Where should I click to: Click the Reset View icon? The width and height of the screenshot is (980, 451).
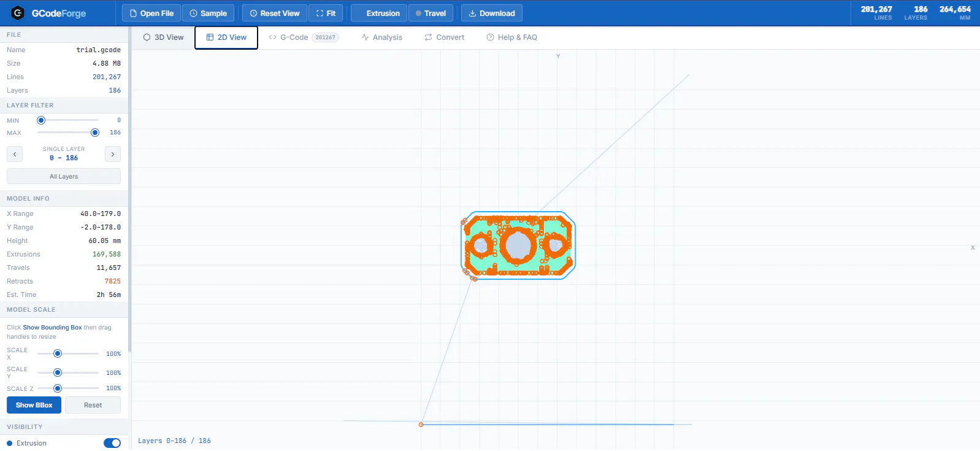point(253,13)
